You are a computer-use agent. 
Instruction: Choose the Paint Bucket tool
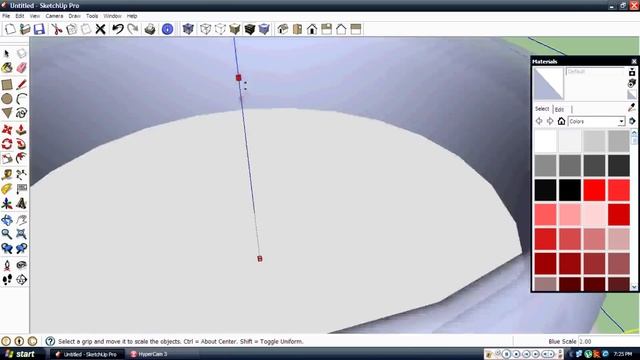point(7,68)
